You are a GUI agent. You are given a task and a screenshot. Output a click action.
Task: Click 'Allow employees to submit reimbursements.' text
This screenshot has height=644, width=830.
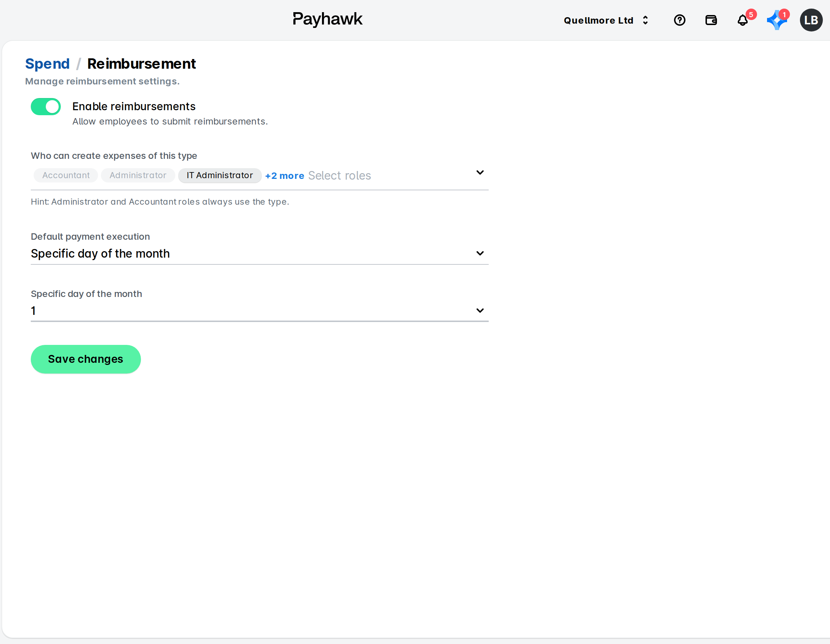pos(170,121)
